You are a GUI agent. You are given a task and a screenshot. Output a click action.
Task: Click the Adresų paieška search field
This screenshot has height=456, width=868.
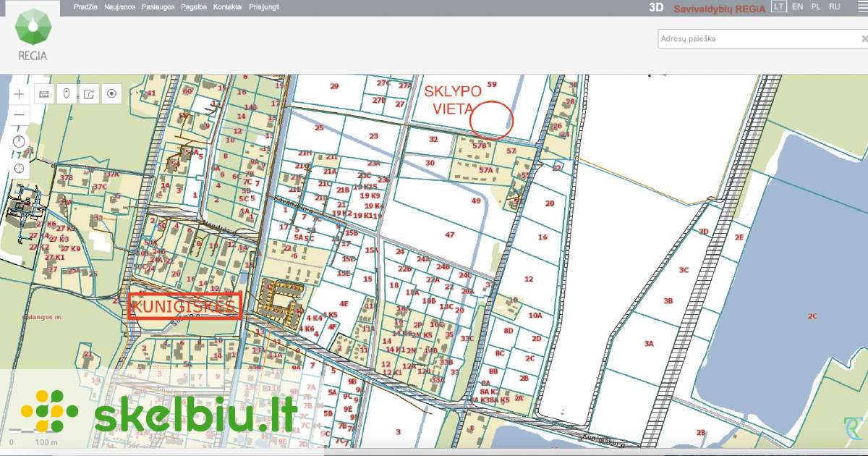[x=759, y=39]
